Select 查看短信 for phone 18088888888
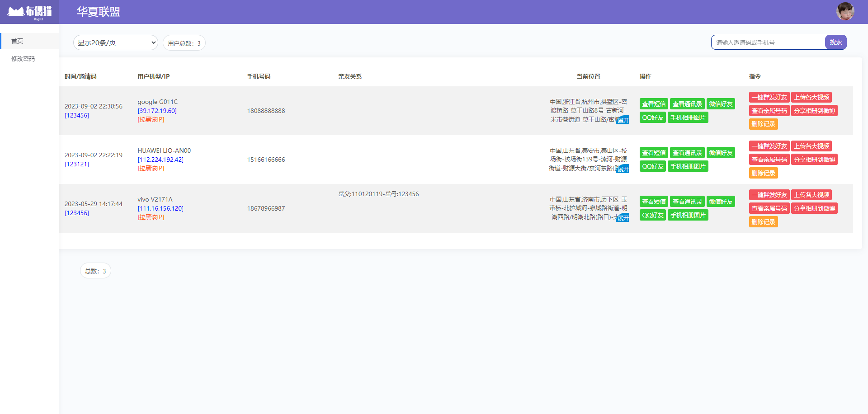 coord(653,103)
